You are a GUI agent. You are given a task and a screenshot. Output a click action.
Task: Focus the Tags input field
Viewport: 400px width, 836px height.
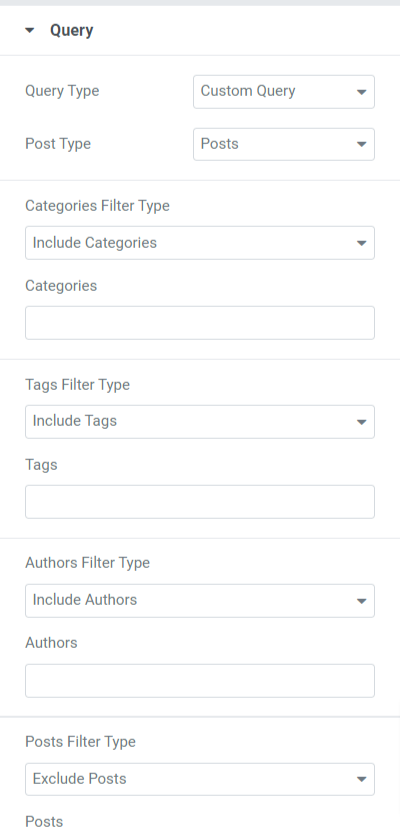coord(200,502)
